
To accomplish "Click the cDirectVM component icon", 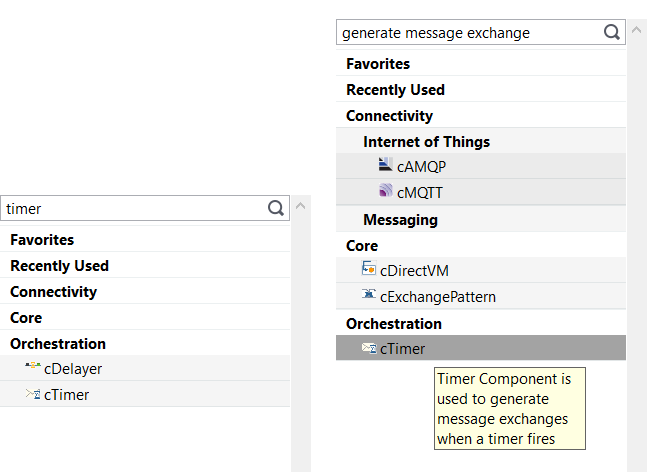I will tap(369, 269).
